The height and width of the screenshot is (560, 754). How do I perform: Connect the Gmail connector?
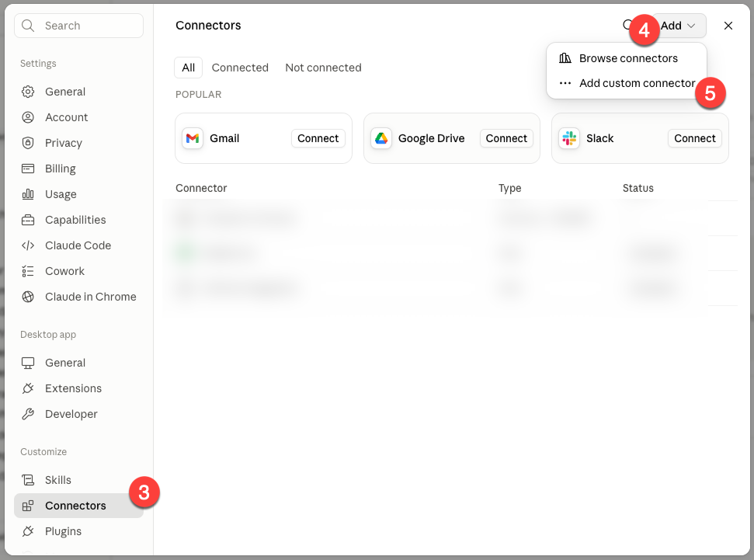pos(318,138)
